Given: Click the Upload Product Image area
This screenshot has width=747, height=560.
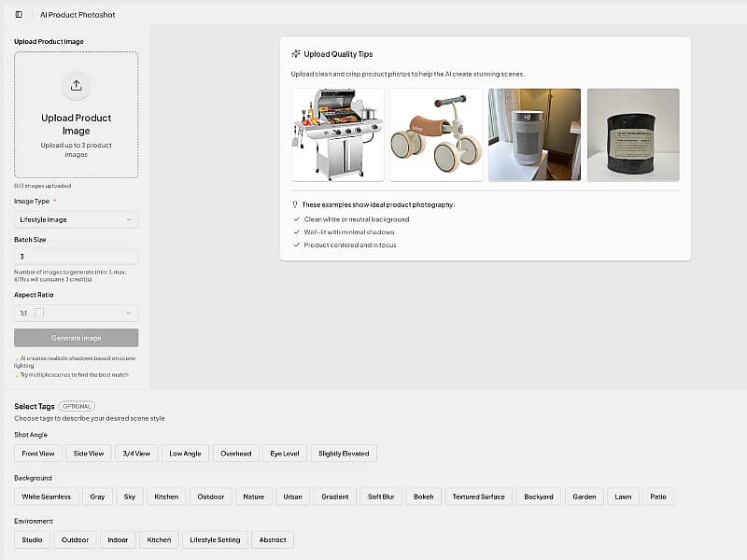Looking at the screenshot, I should point(76,116).
